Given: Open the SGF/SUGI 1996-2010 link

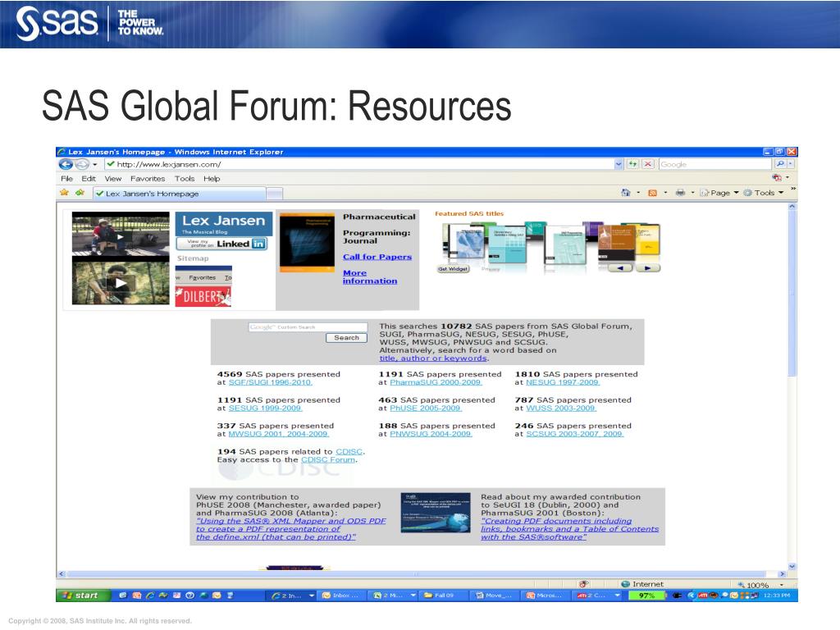Looking at the screenshot, I should pos(270,382).
